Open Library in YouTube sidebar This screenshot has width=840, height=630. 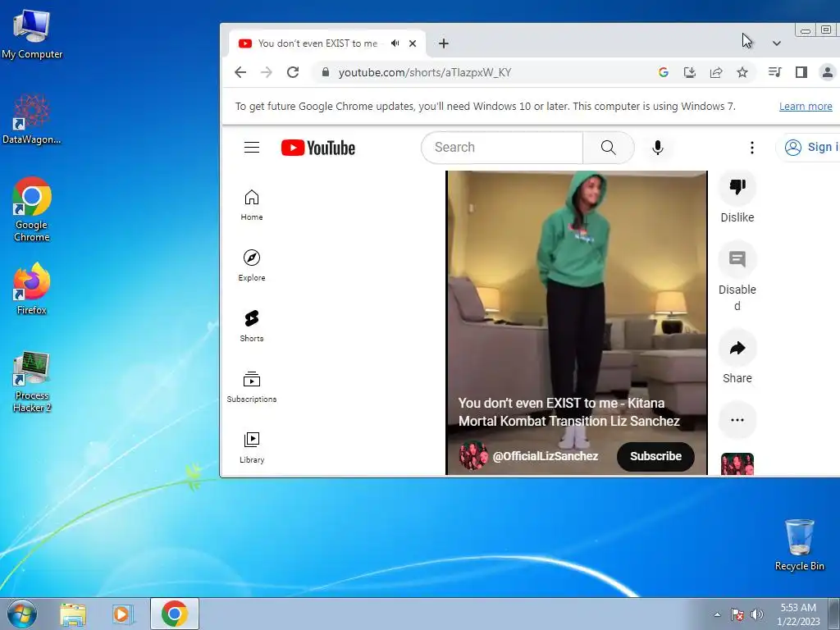click(x=252, y=447)
